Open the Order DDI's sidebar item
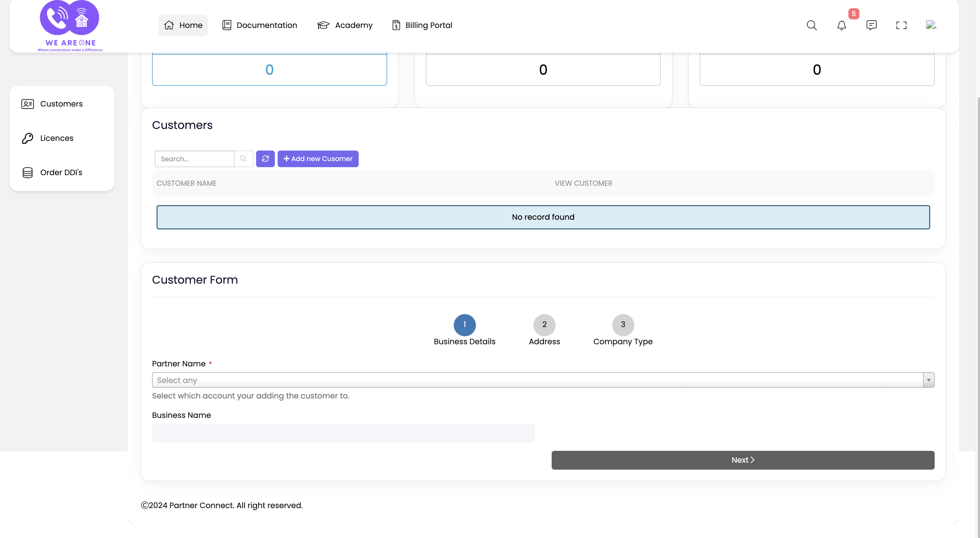980x538 pixels. tap(62, 172)
